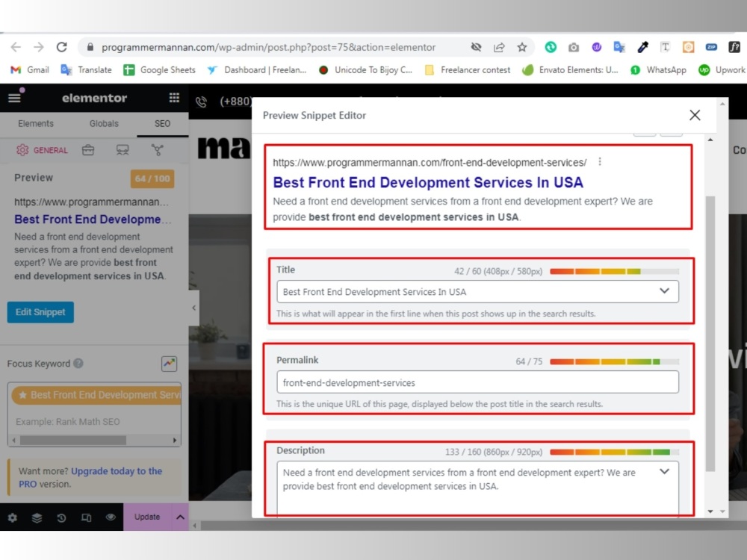Switch to responsive mode icon
The image size is (747, 560).
point(86,517)
